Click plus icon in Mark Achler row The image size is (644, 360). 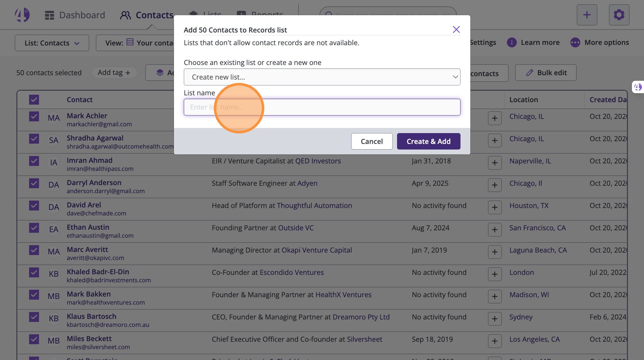click(x=495, y=118)
